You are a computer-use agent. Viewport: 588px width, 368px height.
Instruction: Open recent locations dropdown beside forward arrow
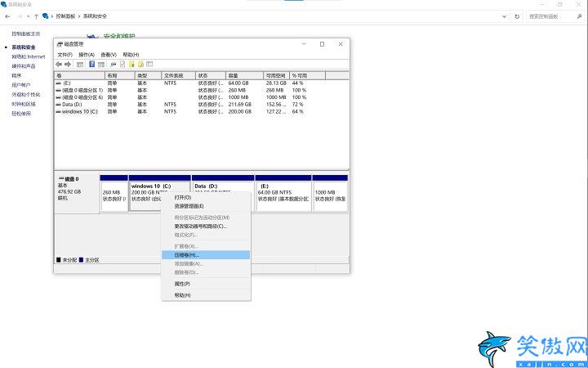pyautogui.click(x=28, y=16)
